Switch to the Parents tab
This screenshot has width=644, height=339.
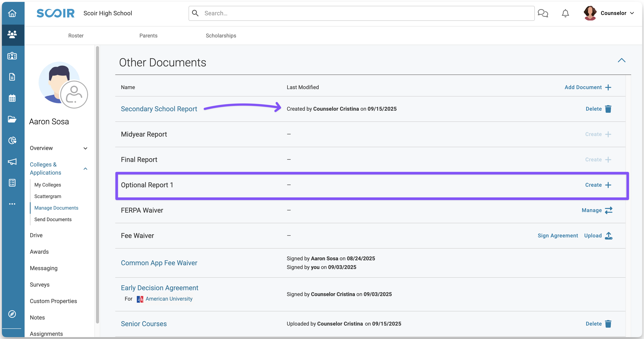148,36
